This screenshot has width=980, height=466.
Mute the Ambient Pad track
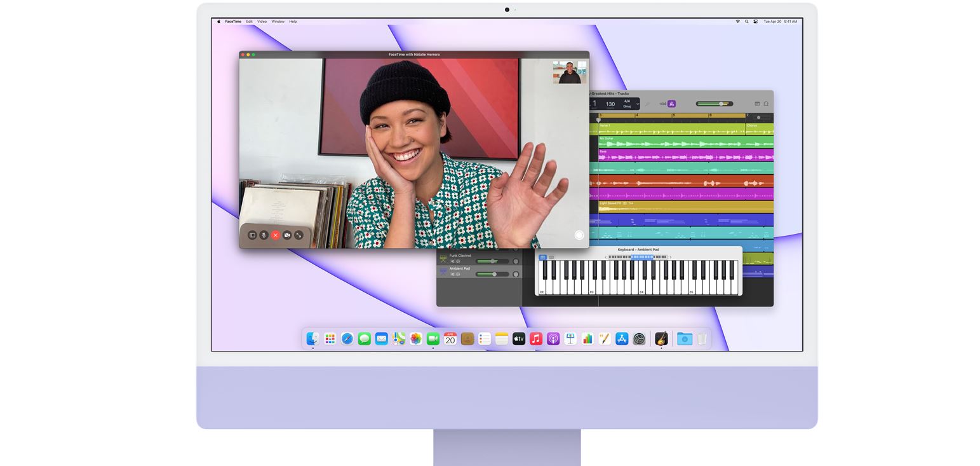[453, 274]
